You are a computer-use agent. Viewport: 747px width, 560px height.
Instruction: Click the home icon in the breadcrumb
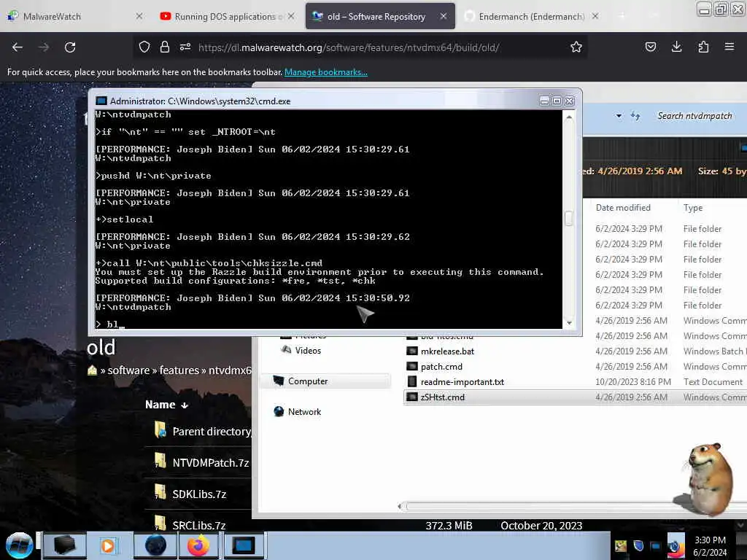pyautogui.click(x=93, y=370)
